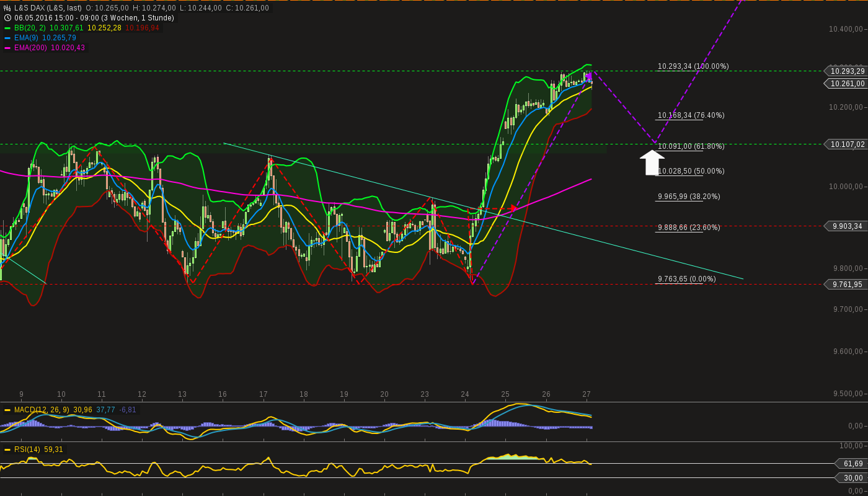Click Fibonacci label '10.091,00 (61.80%)'

[691, 146]
